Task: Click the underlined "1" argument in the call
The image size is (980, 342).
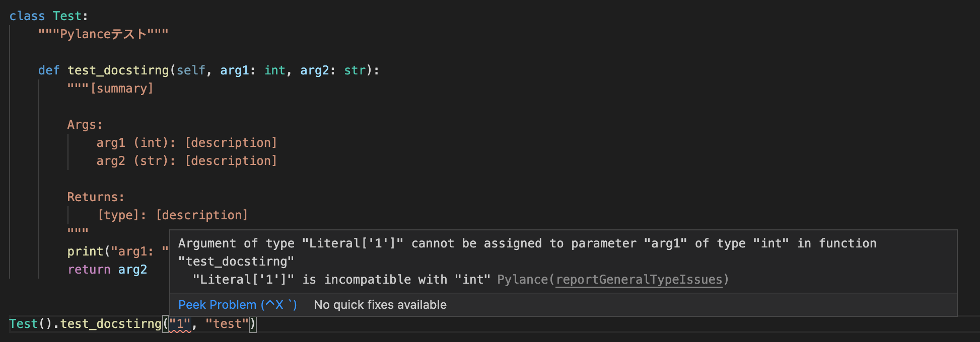Action: click(180, 324)
